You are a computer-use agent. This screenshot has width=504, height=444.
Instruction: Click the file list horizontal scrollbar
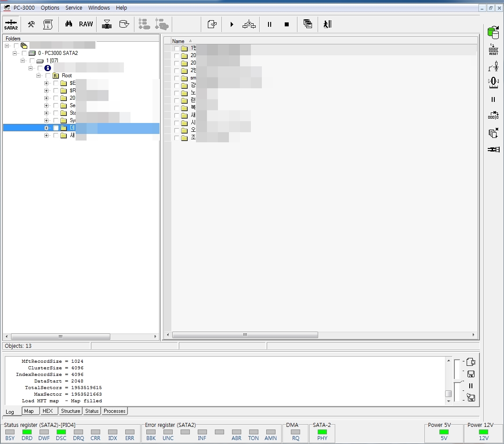click(x=245, y=335)
